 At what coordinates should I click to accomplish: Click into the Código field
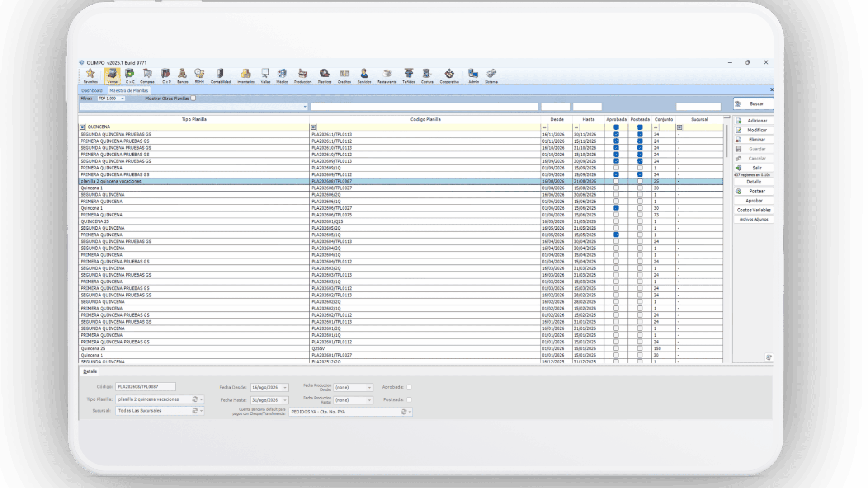[146, 387]
